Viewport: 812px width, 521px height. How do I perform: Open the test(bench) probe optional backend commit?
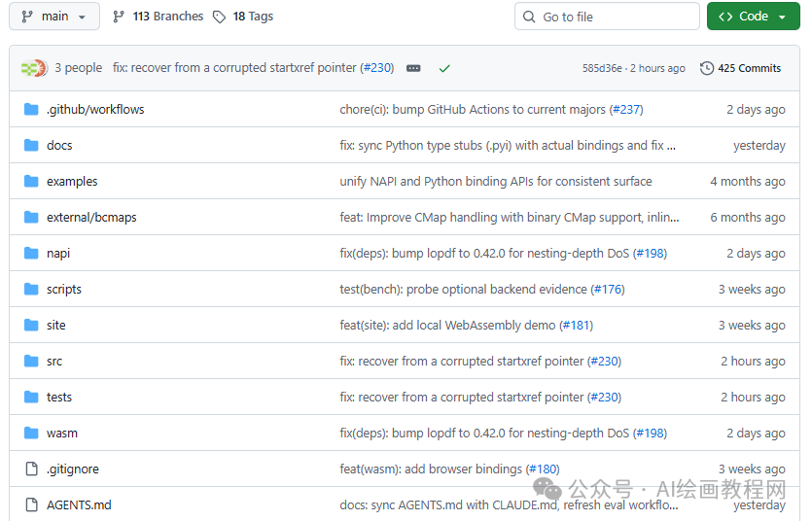(464, 290)
